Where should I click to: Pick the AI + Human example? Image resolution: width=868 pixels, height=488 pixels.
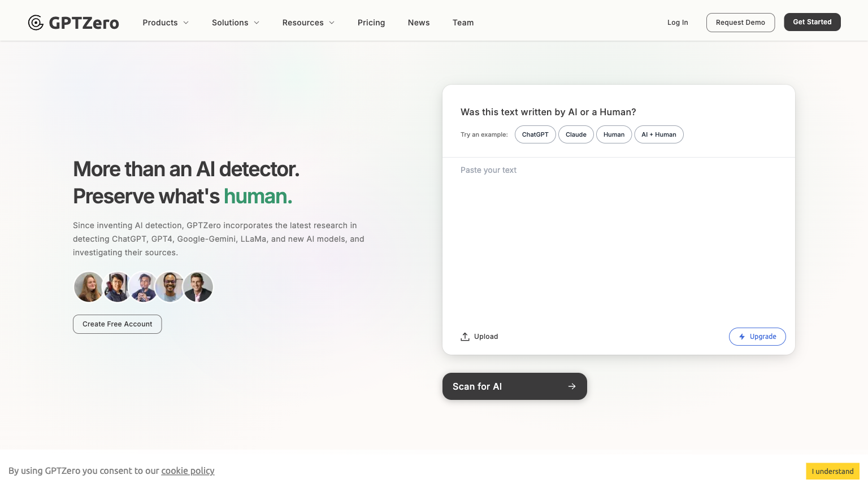pyautogui.click(x=658, y=134)
